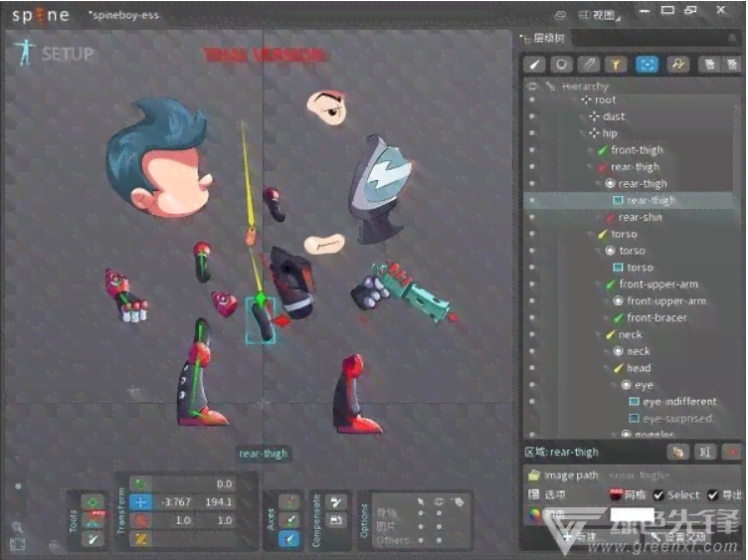Image resolution: width=748 pixels, height=560 pixels.
Task: Click the Rotate tool in Transform
Action: 140,483
